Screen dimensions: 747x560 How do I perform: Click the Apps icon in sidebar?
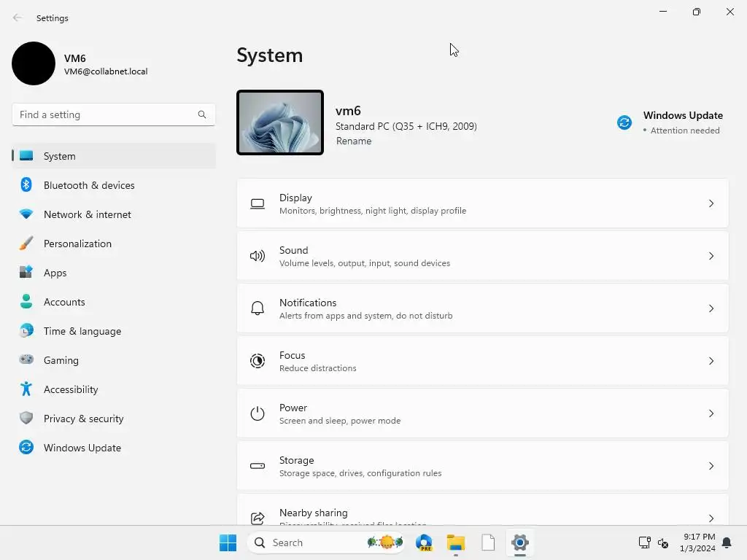26,272
